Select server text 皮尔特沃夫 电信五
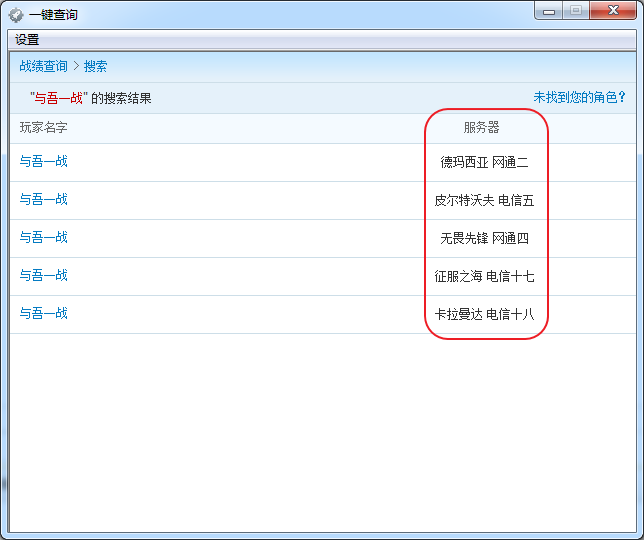 click(x=484, y=200)
